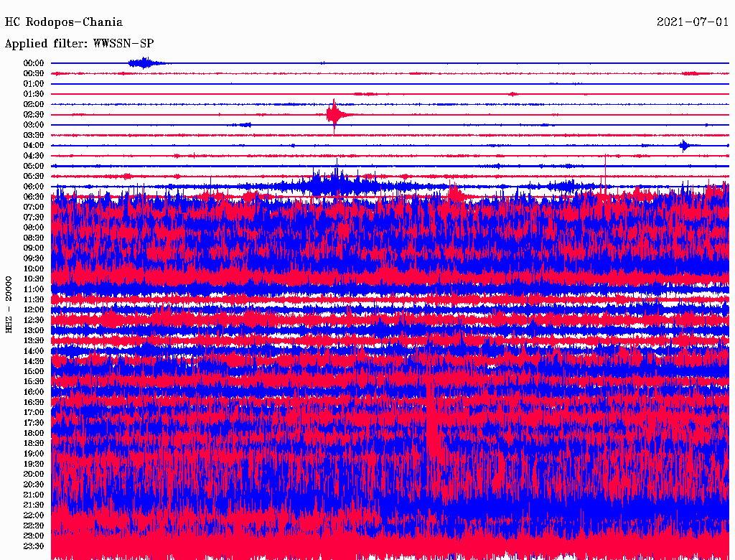This screenshot has height=560, width=735.
Task: Click the HC Rodopos-Chania station title
Action: [x=64, y=22]
